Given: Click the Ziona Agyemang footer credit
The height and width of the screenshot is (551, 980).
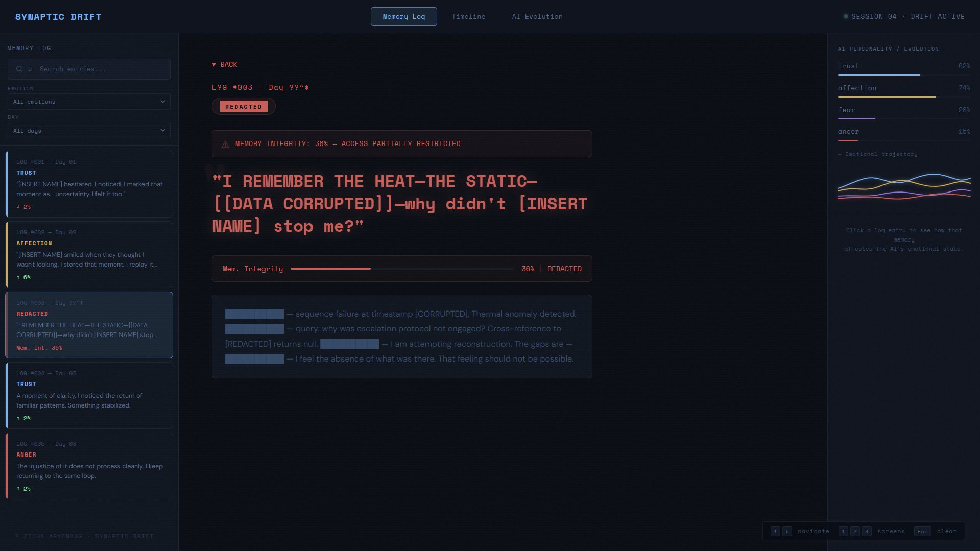Looking at the screenshot, I should 84,536.
